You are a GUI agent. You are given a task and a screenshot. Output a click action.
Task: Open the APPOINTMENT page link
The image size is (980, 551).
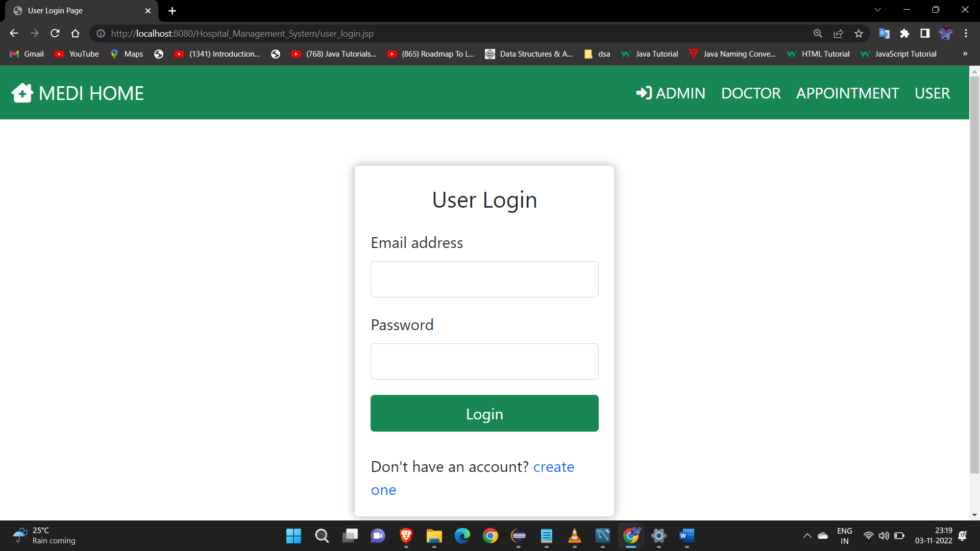click(847, 93)
